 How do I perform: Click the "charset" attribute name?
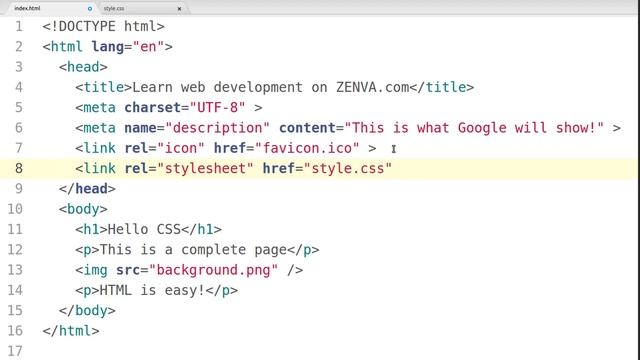pos(152,108)
